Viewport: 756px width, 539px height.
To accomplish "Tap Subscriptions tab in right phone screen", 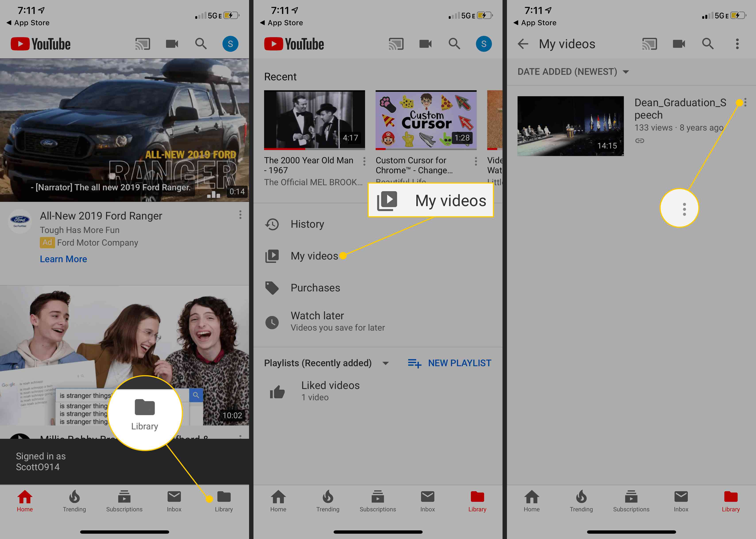I will (x=631, y=501).
